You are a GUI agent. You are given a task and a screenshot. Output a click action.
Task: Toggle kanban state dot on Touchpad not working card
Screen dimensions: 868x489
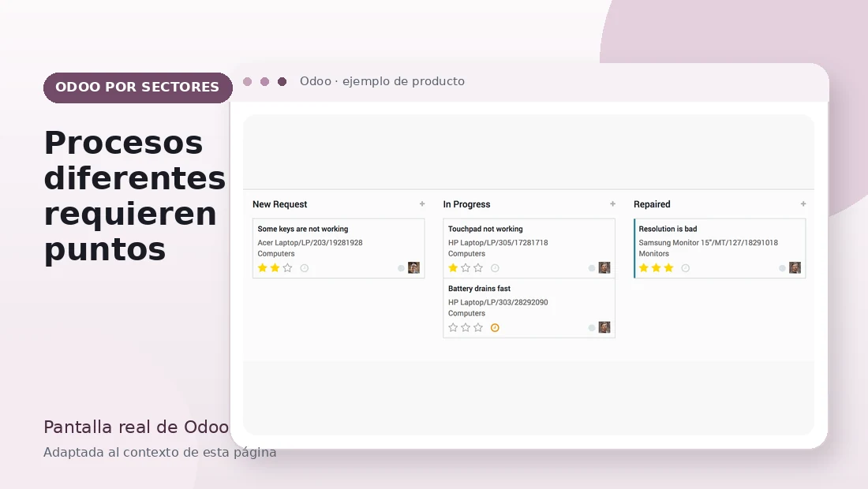591,268
